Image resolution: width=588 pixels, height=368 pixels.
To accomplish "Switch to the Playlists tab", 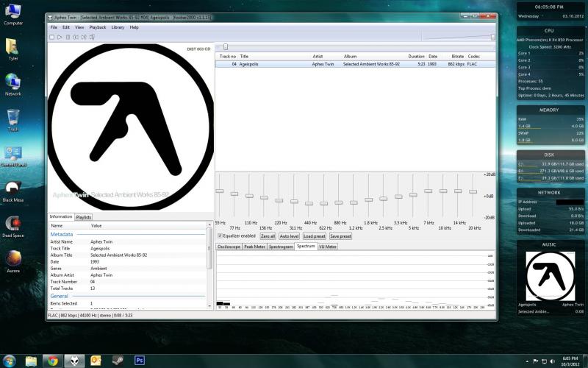I will click(x=83, y=217).
